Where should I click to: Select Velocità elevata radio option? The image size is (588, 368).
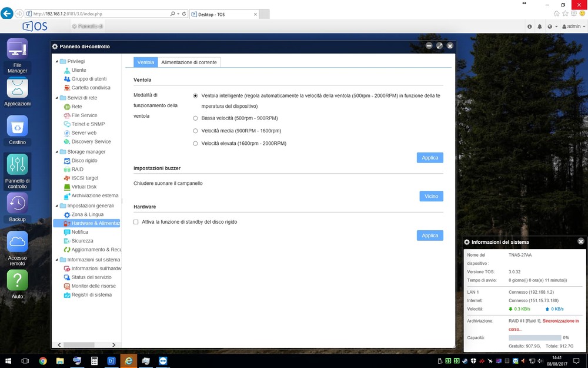coord(195,143)
